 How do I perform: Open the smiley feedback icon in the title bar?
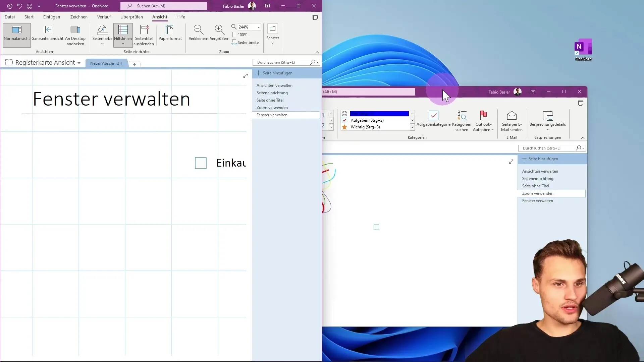30,6
